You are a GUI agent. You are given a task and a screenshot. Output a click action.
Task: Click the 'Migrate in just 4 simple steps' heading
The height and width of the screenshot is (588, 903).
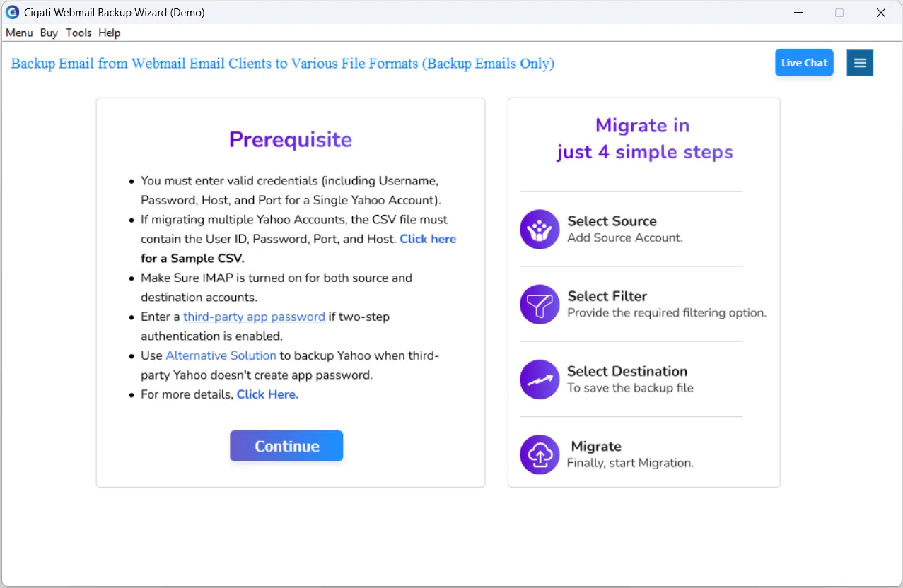[x=644, y=139]
